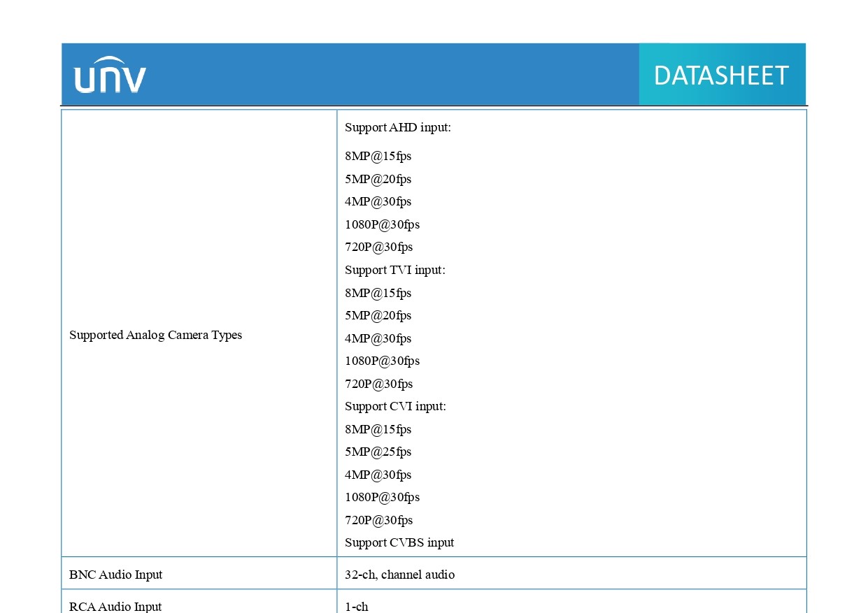Click the UNV logo in the header
The height and width of the screenshot is (613, 868).
point(110,75)
